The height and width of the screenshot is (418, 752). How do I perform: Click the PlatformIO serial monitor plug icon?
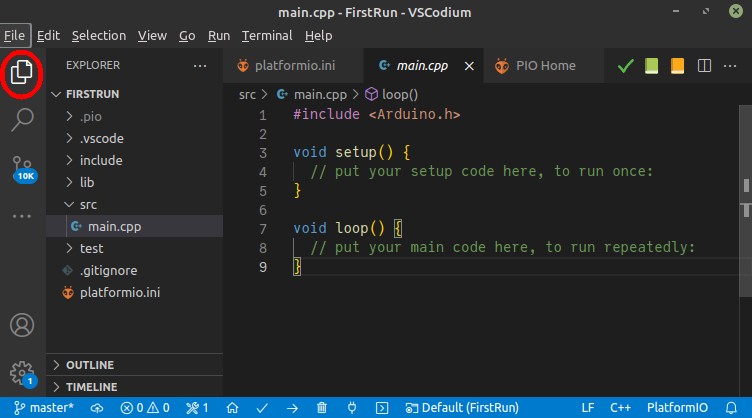click(x=351, y=407)
